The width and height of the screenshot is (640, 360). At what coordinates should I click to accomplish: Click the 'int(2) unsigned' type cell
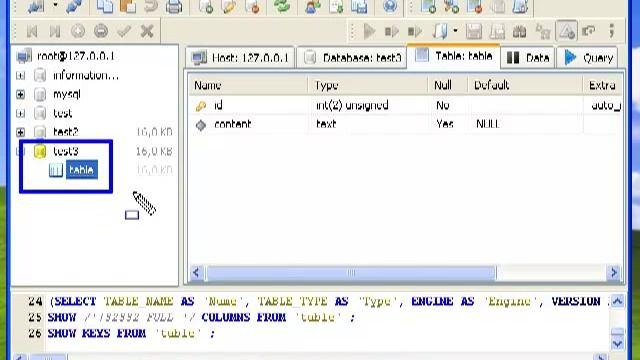352,105
